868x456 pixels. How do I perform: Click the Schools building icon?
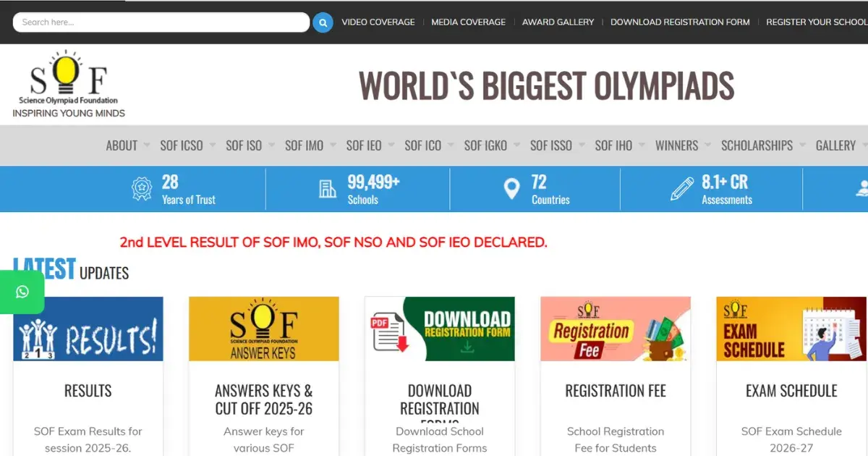tap(328, 189)
